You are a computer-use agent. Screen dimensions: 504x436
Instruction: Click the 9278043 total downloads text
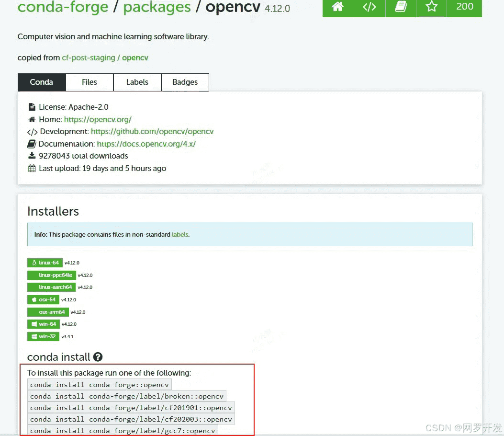click(83, 156)
